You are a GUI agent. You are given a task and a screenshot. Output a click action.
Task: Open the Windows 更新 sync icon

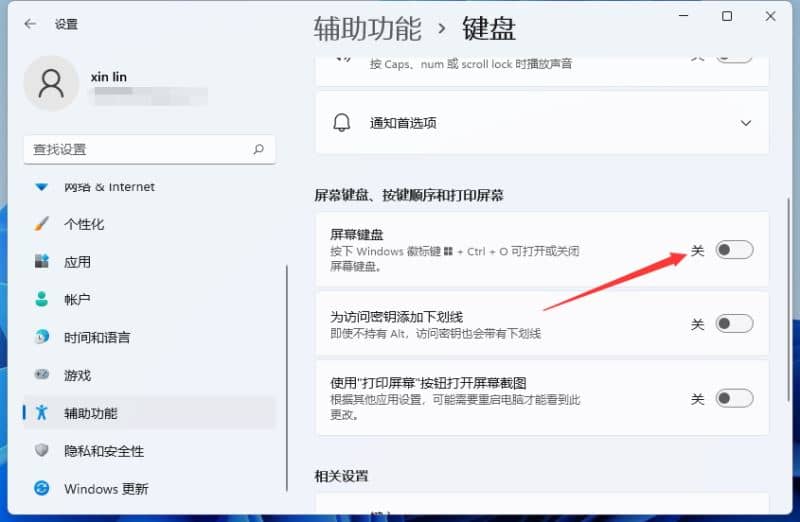42,489
